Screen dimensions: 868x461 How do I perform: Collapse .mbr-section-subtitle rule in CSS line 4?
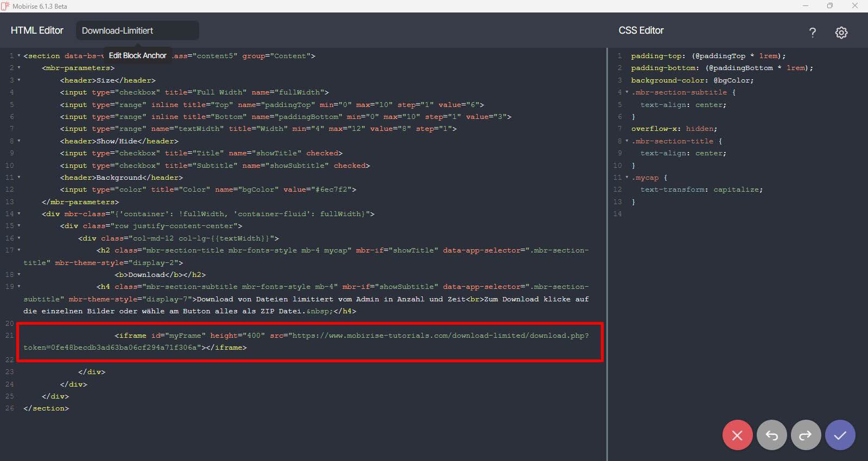click(627, 92)
